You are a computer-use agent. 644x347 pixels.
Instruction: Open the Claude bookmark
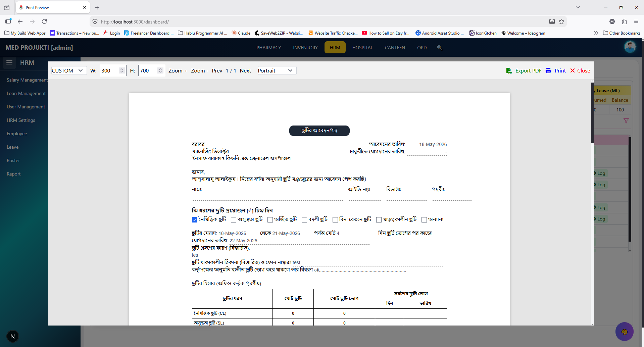pos(241,33)
